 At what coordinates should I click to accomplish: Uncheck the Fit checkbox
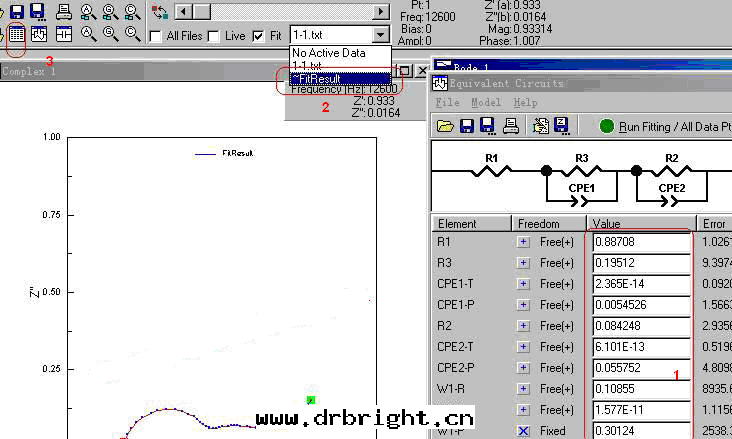259,36
